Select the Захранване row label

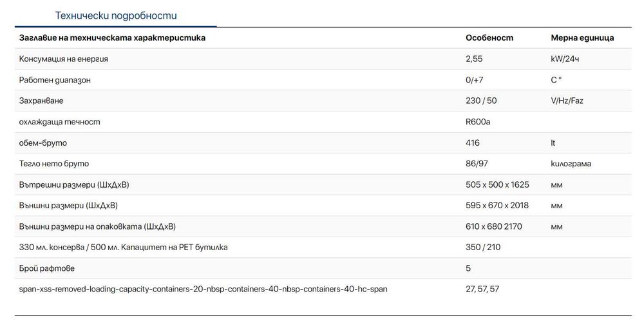click(x=42, y=101)
